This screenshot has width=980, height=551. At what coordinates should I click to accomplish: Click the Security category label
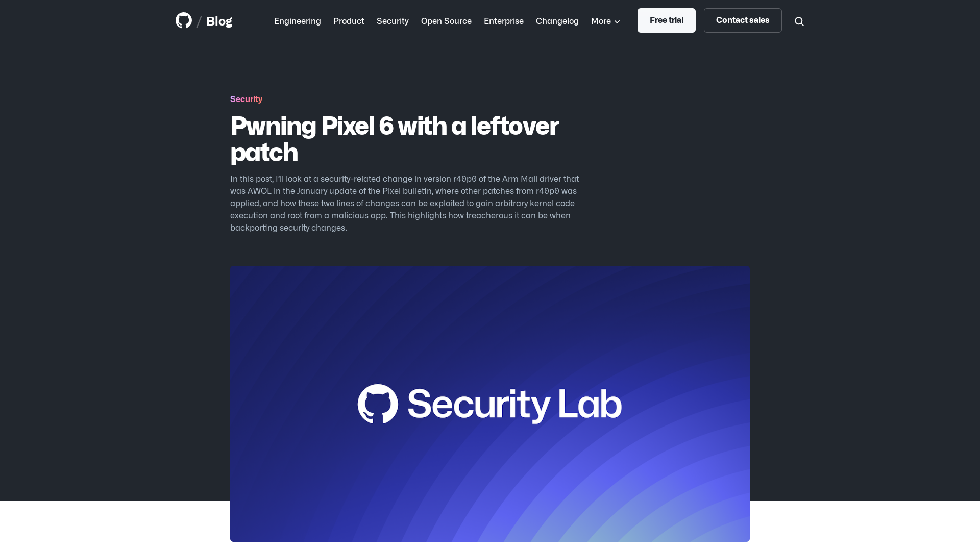[x=247, y=98]
